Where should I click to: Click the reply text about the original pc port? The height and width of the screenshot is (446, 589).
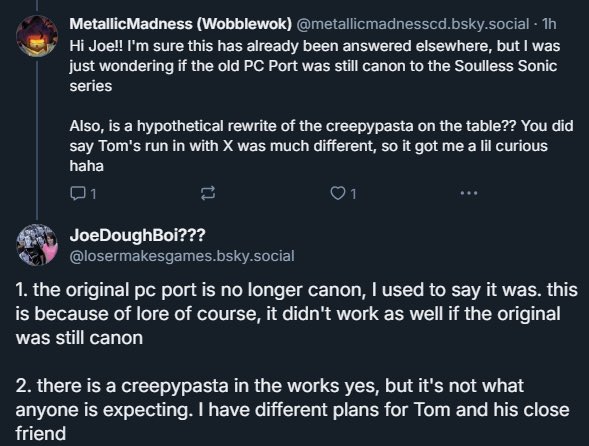[x=296, y=314]
